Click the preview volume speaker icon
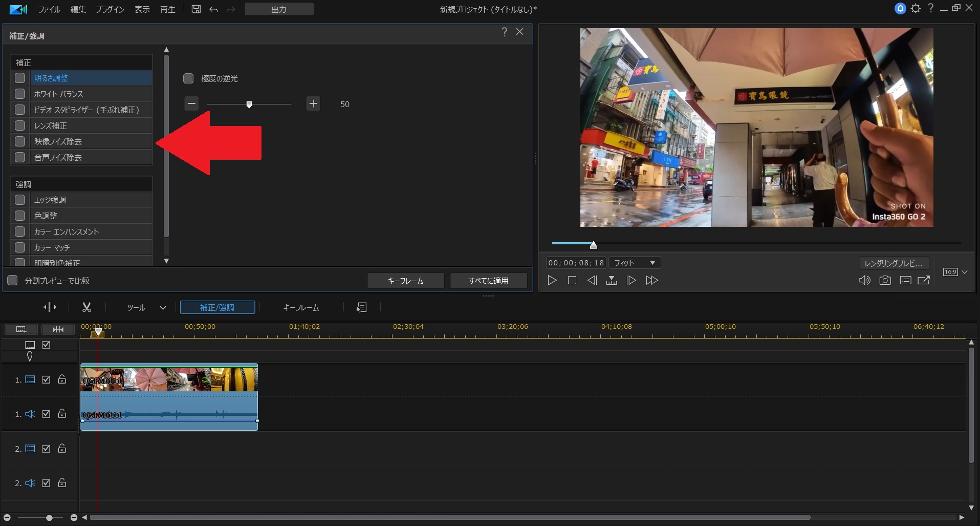980x526 pixels. click(864, 280)
